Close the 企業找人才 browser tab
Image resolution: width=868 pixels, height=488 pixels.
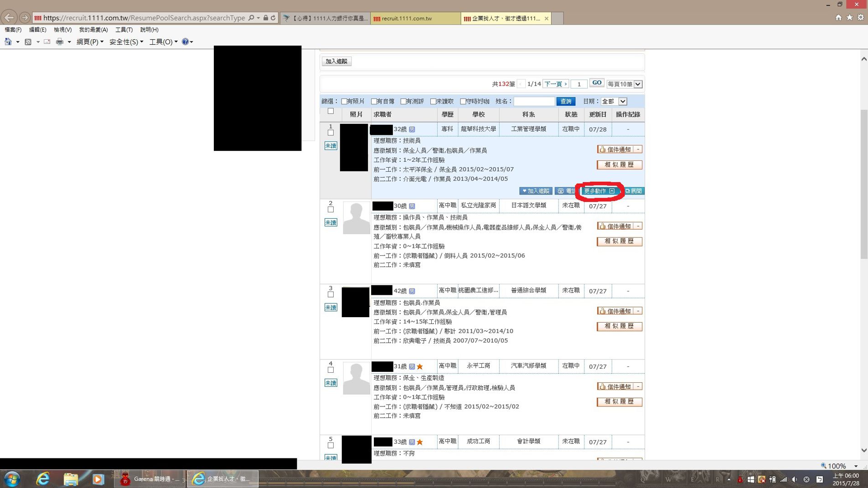(546, 19)
